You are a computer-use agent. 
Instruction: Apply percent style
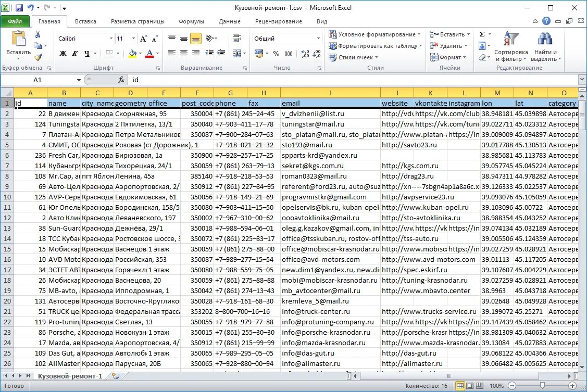[x=276, y=54]
